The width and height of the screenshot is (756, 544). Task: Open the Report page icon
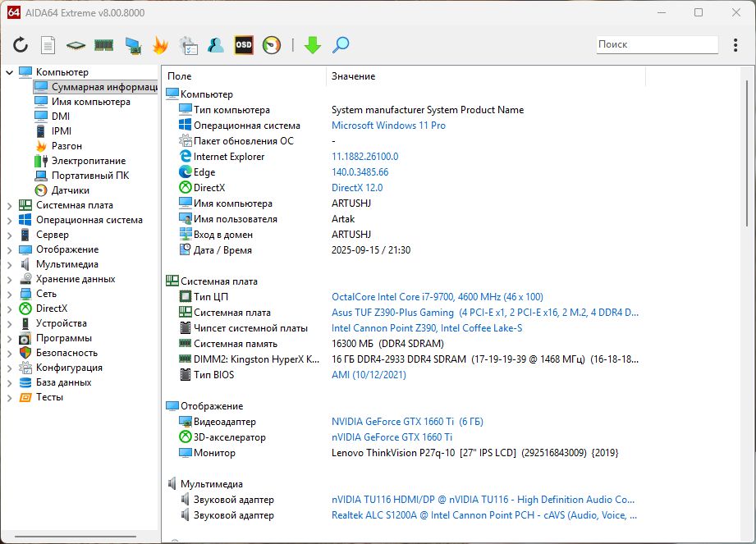click(x=48, y=45)
